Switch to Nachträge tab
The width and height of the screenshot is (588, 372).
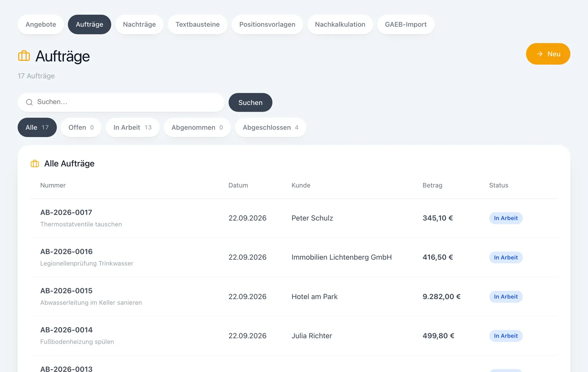pyautogui.click(x=139, y=25)
